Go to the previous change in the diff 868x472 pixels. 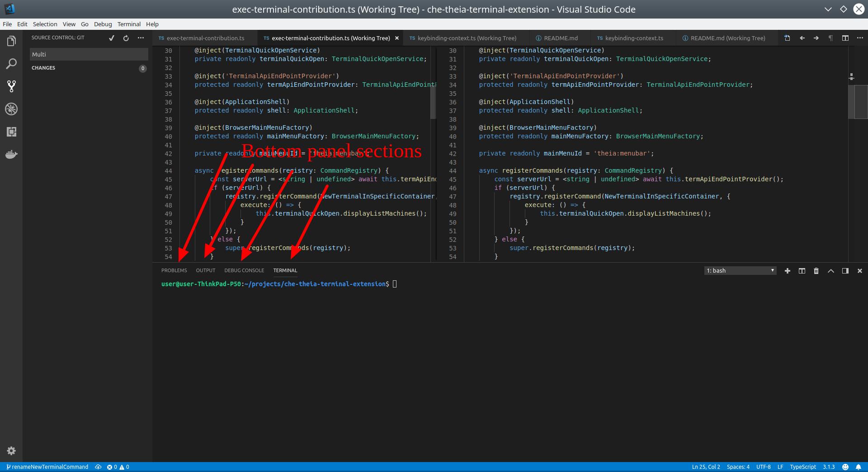pyautogui.click(x=802, y=38)
